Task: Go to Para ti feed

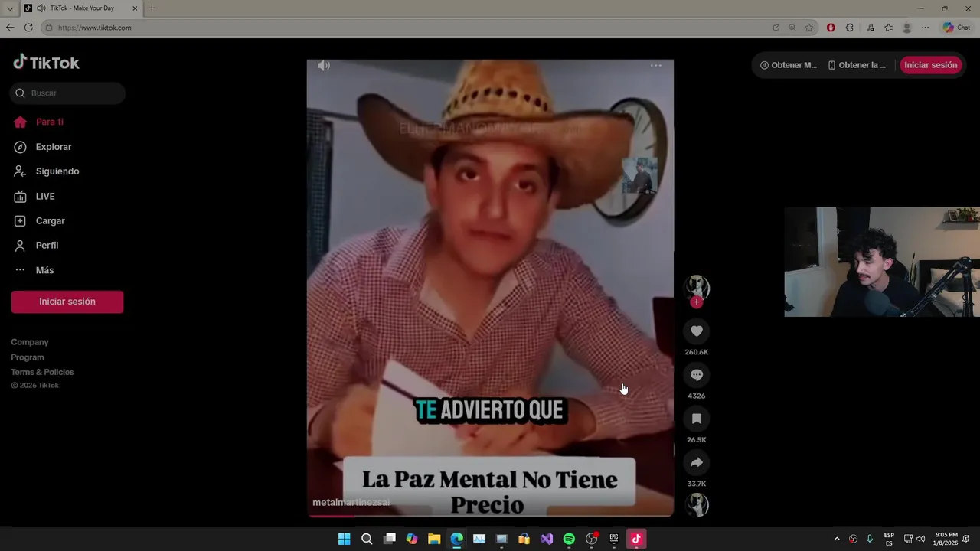Action: click(x=39, y=122)
